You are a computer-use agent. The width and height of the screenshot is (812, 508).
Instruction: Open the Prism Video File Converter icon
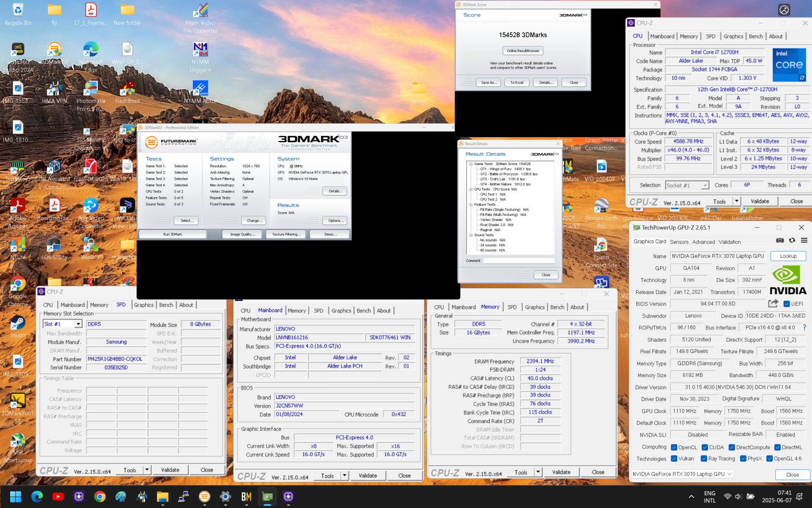(x=200, y=18)
